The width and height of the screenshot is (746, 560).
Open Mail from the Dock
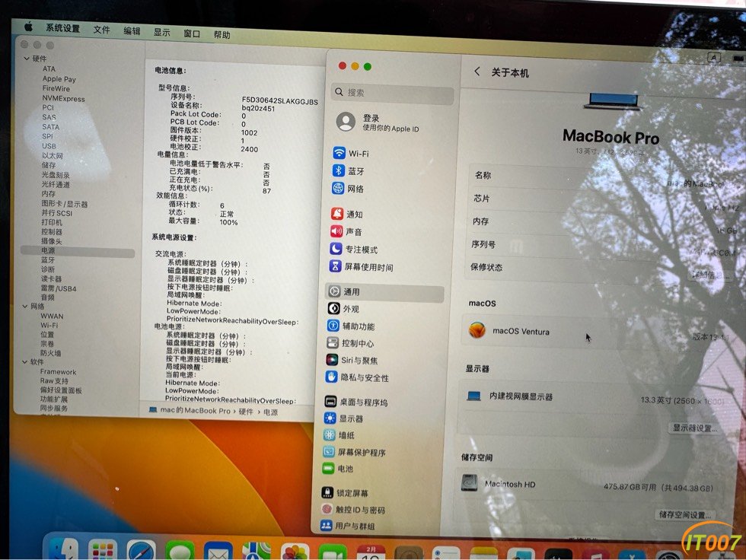(218, 552)
